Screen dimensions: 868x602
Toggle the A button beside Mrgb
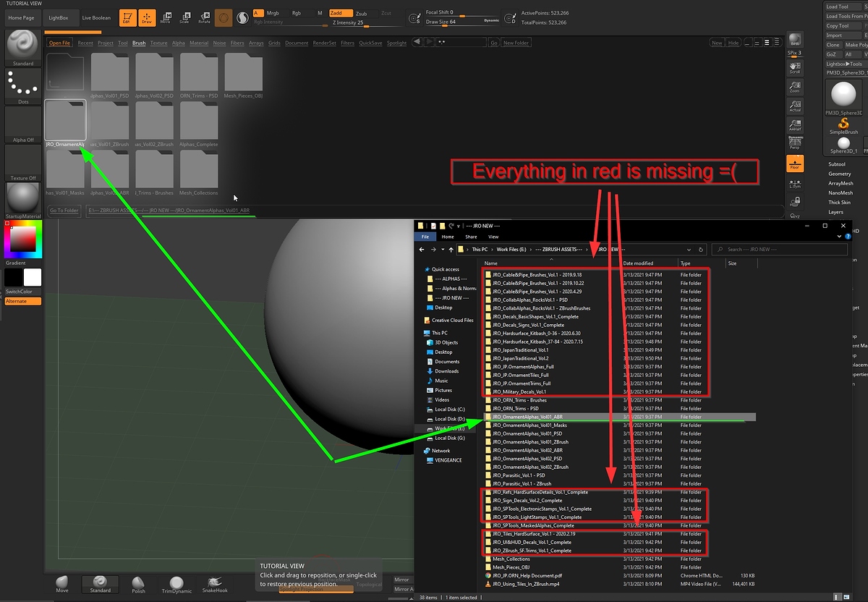[258, 13]
